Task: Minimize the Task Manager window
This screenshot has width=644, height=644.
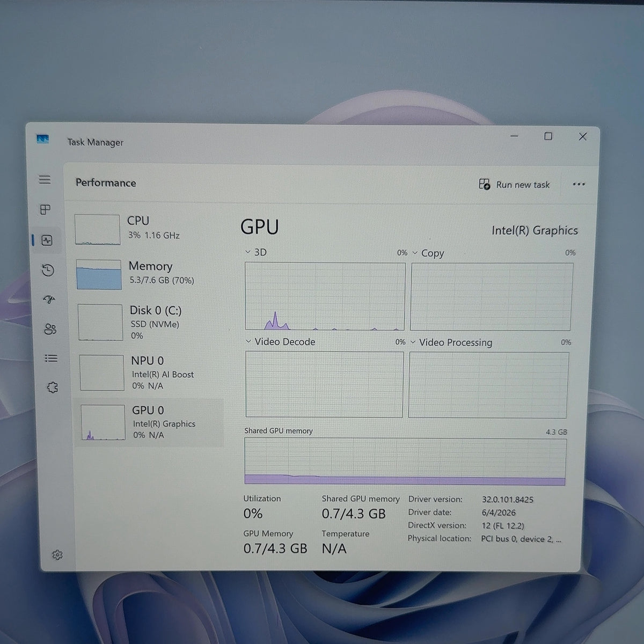Action: 514,136
